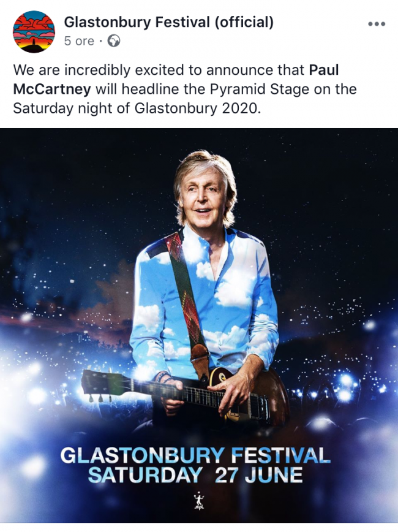Click 'Glastonbury 2020' in the post text

[x=198, y=108]
